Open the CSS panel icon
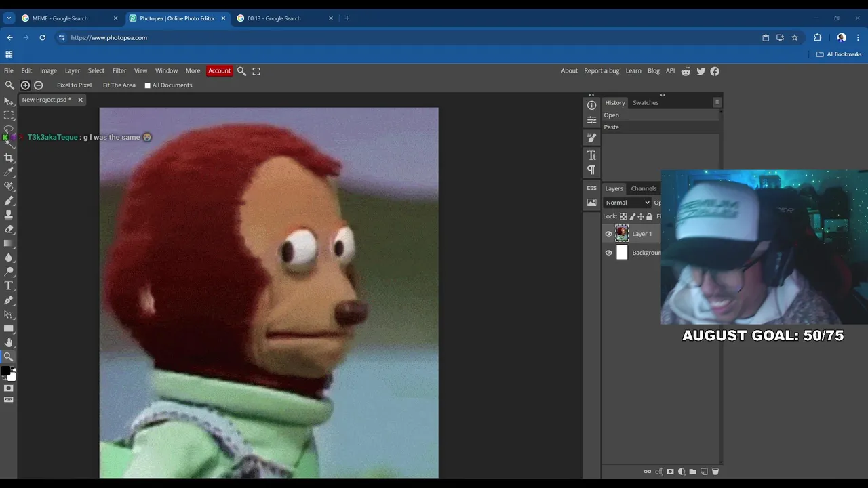Image resolution: width=868 pixels, height=488 pixels. [591, 188]
